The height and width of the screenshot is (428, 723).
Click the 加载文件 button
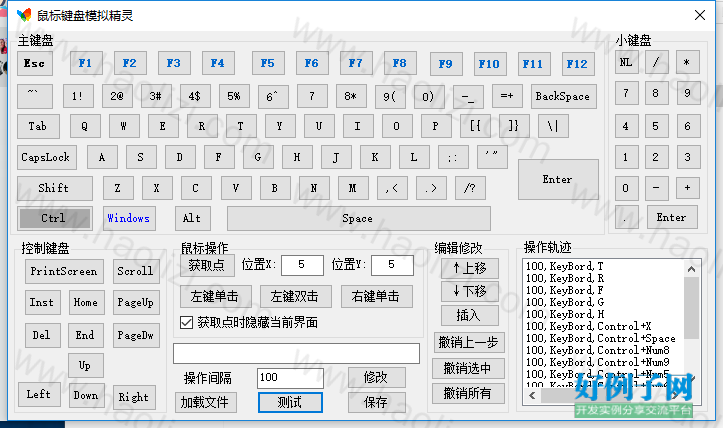point(206,403)
